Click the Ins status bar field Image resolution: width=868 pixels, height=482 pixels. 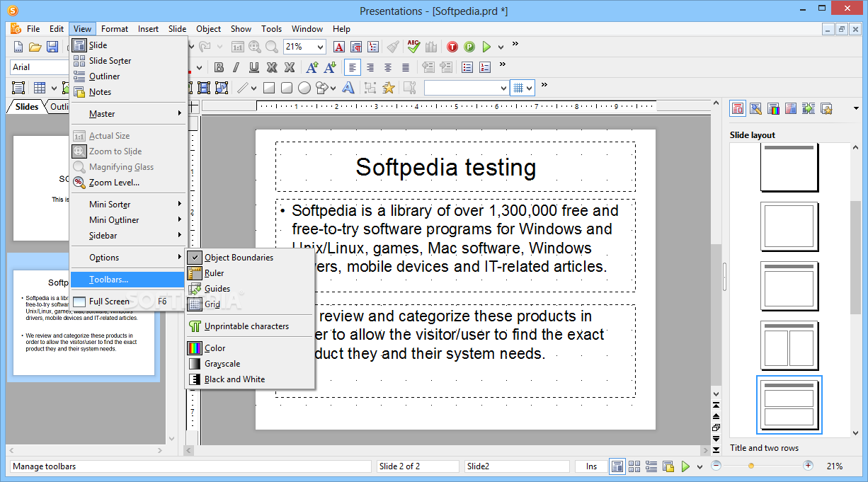[590, 466]
